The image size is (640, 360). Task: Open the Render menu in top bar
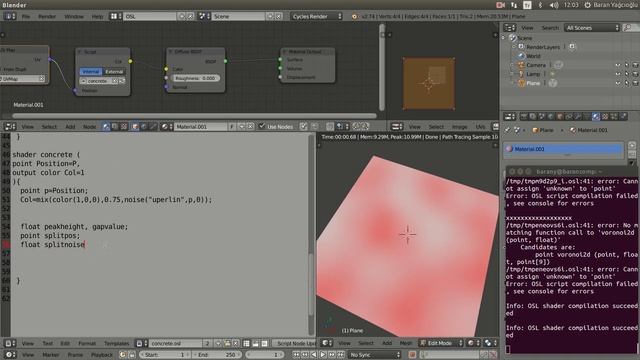[47, 16]
